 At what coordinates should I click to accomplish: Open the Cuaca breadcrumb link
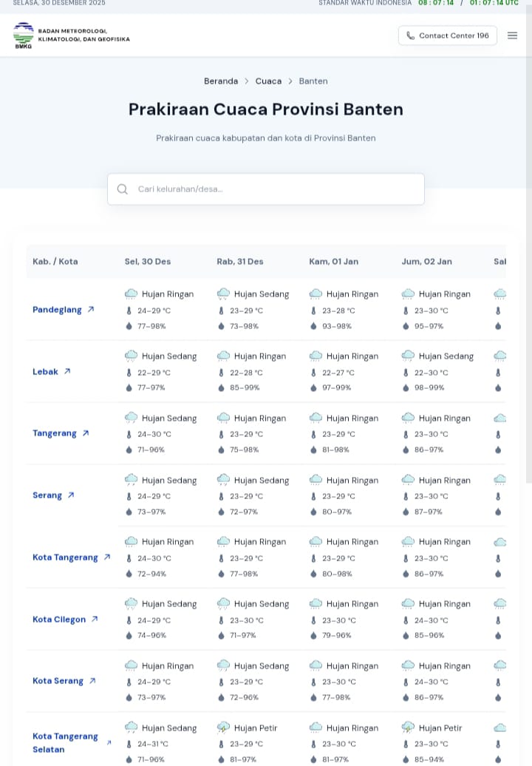[x=268, y=81]
